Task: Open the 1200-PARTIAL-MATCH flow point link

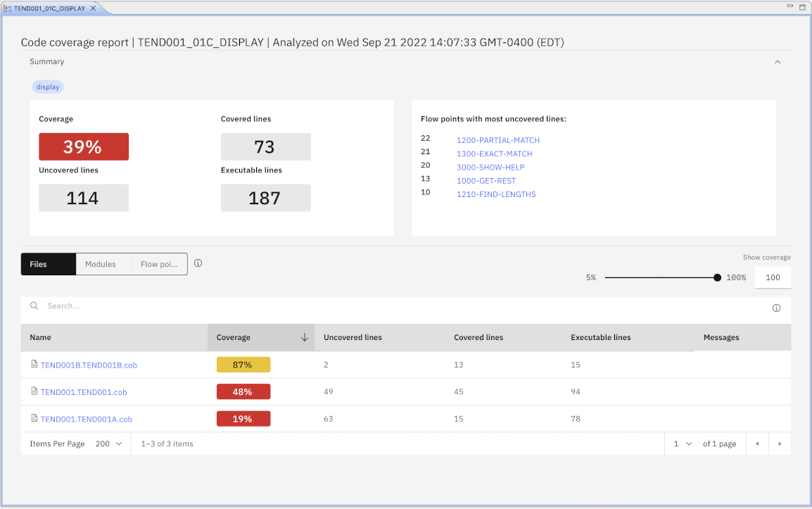Action: tap(498, 140)
